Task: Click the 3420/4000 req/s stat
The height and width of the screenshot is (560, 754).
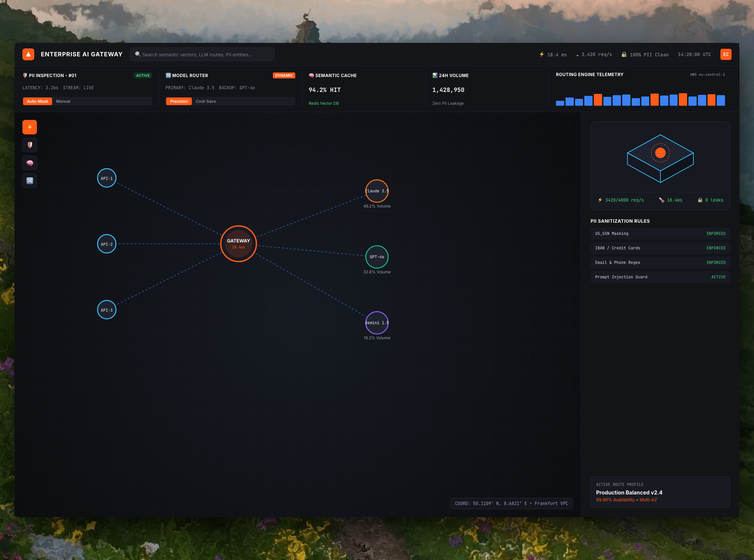Action: 621,200
